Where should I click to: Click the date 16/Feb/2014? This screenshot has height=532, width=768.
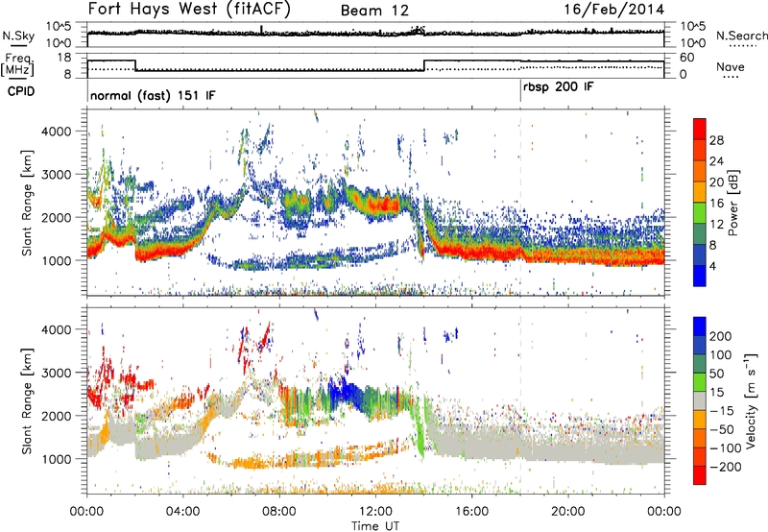pyautogui.click(x=614, y=10)
